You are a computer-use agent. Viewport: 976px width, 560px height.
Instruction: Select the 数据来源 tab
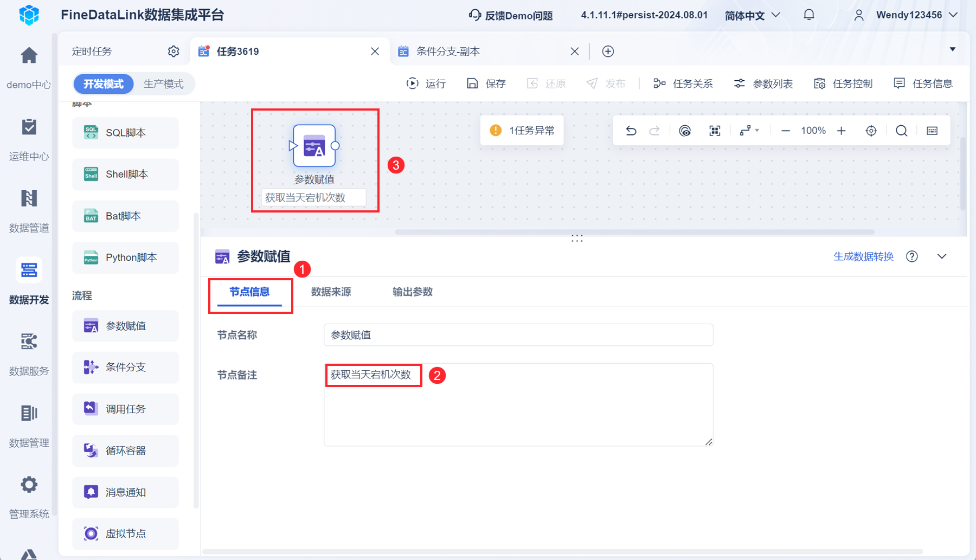331,292
